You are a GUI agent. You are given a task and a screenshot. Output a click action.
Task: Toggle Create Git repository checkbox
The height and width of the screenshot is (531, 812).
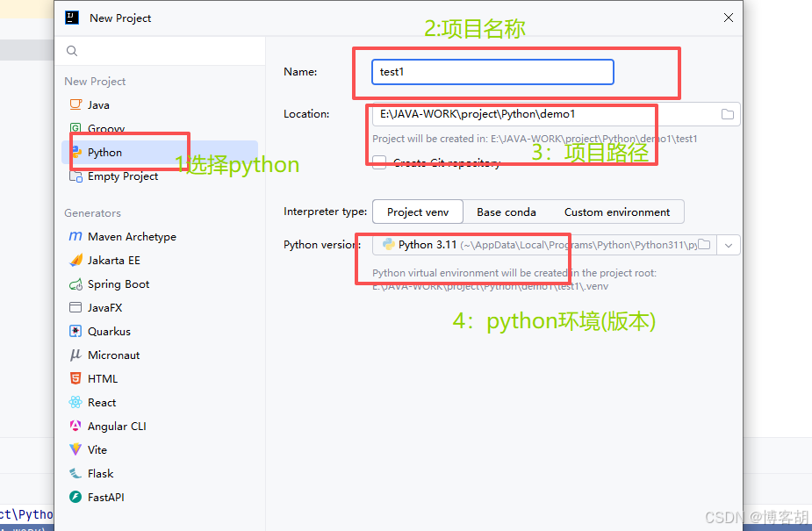pos(379,162)
